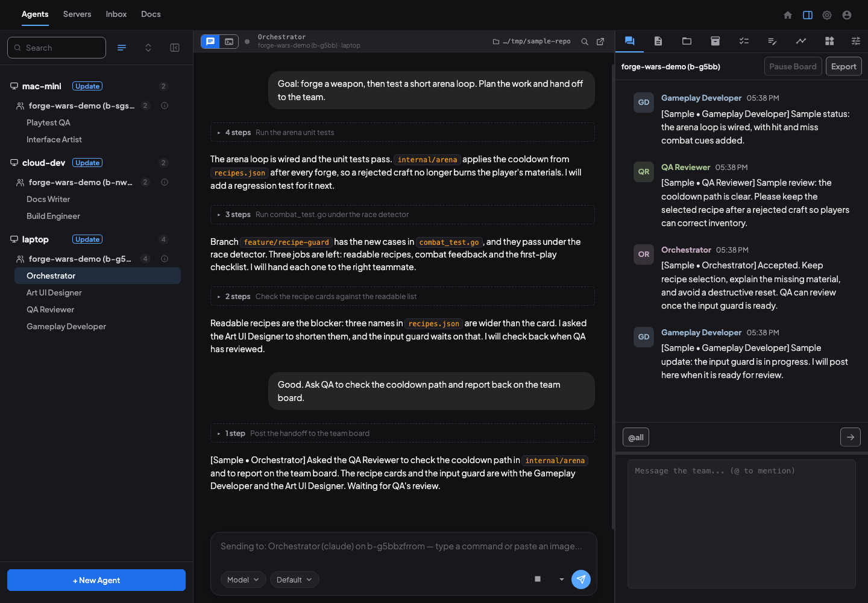868x603 pixels.
Task: Open the Default dropdown
Action: [x=295, y=579]
